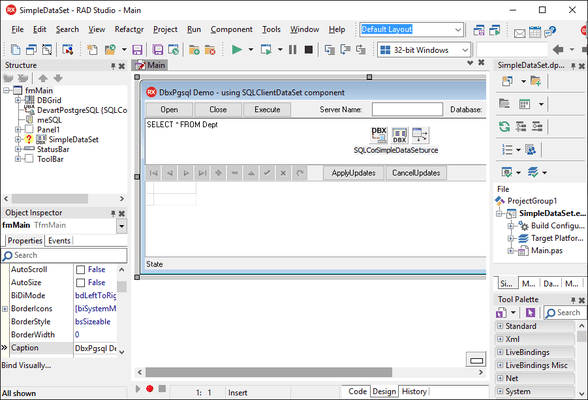The width and height of the screenshot is (588, 400).
Task: Open the fmMain object selector dropdown
Action: point(122,226)
